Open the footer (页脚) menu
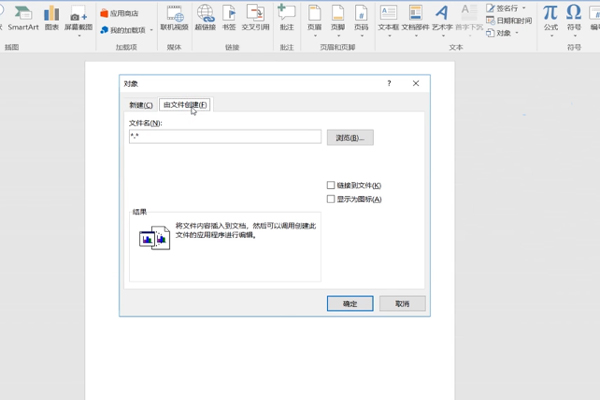The width and height of the screenshot is (600, 400). pyautogui.click(x=338, y=18)
